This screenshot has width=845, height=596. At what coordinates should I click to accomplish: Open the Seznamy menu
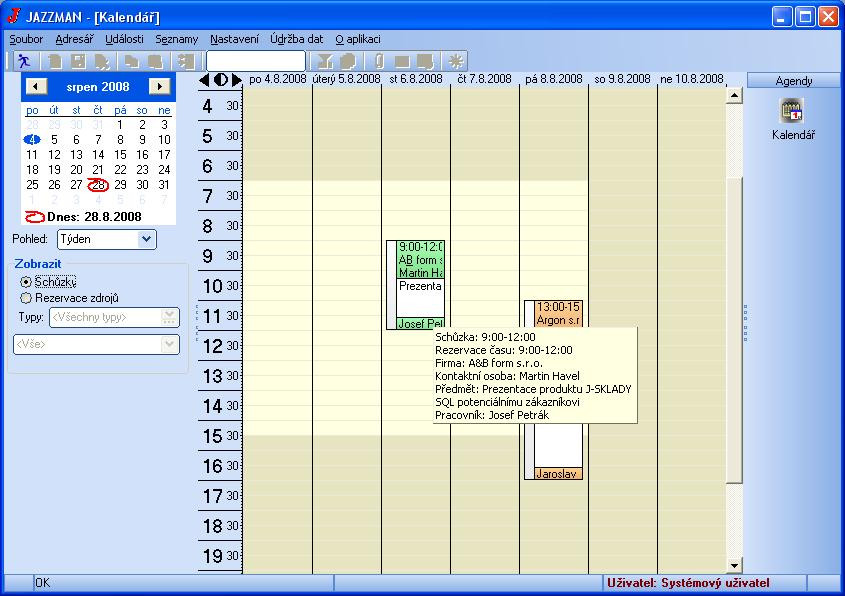(x=177, y=39)
